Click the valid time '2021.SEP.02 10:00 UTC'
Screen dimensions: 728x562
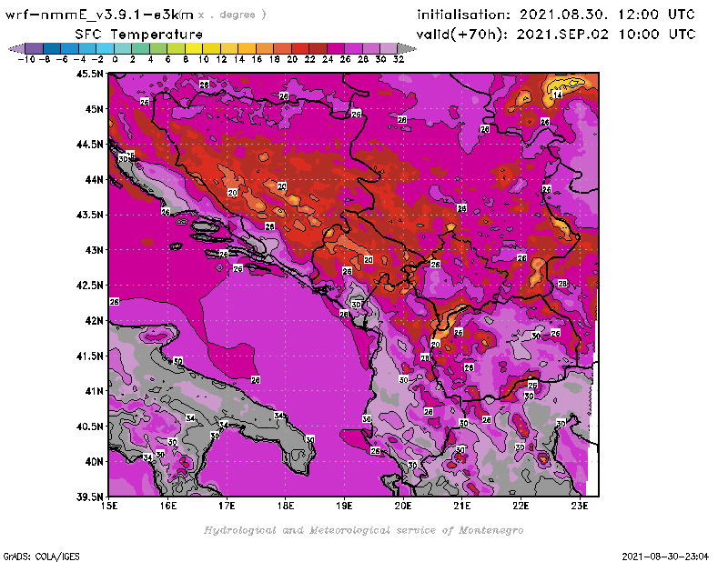(606, 35)
